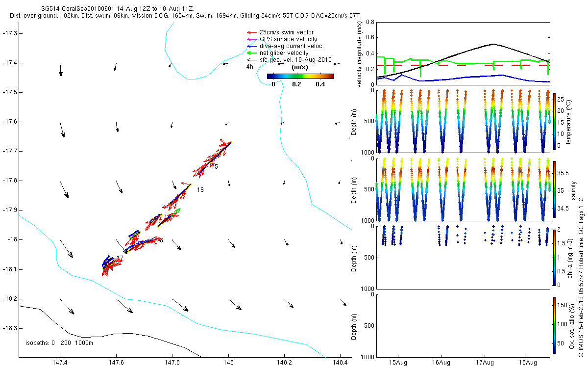Select the 17Aug tick on time axis
The width and height of the screenshot is (588, 368).
click(484, 362)
